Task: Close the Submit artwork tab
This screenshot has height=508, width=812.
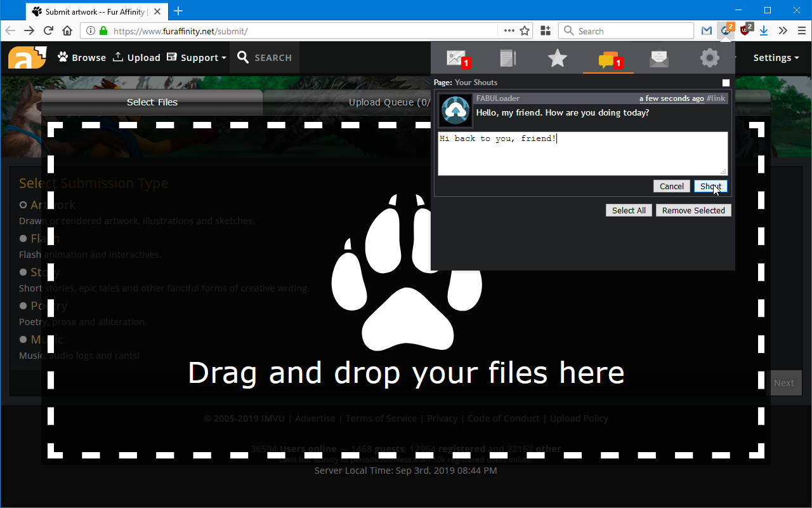Action: 157,11
